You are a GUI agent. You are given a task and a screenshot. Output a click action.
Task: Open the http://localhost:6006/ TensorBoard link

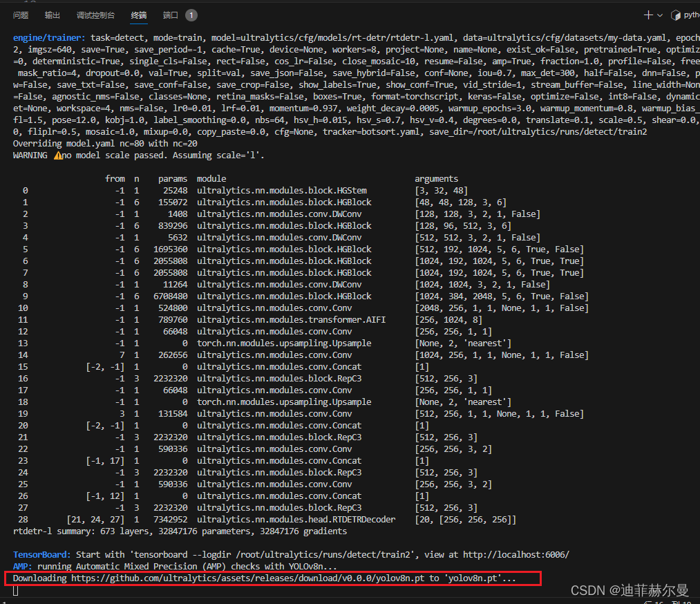tap(516, 554)
